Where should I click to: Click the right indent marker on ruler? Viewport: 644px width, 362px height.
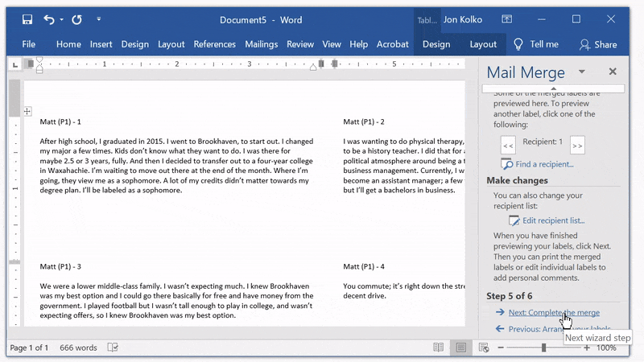point(313,68)
